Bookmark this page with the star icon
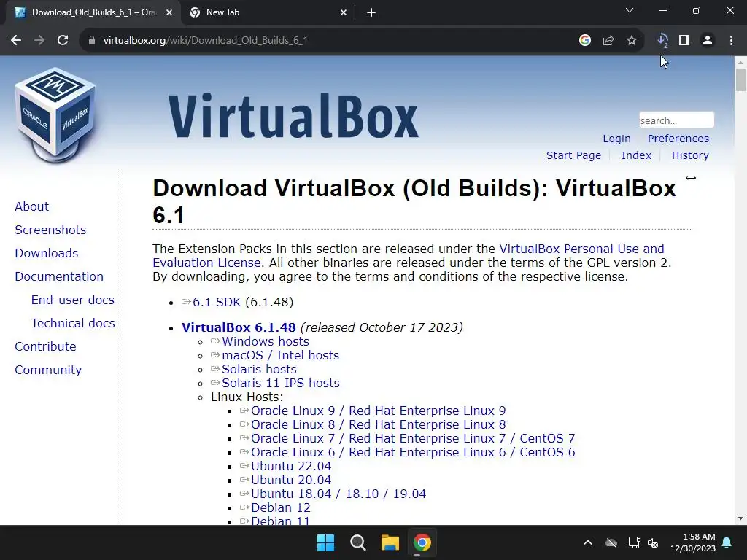Screen dimensions: 747x560 tap(632, 41)
